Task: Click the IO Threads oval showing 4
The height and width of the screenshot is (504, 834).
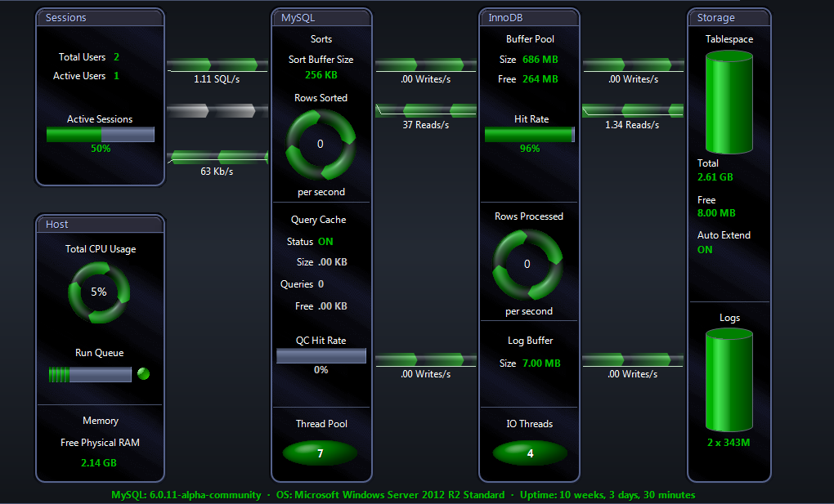Action: pyautogui.click(x=530, y=453)
